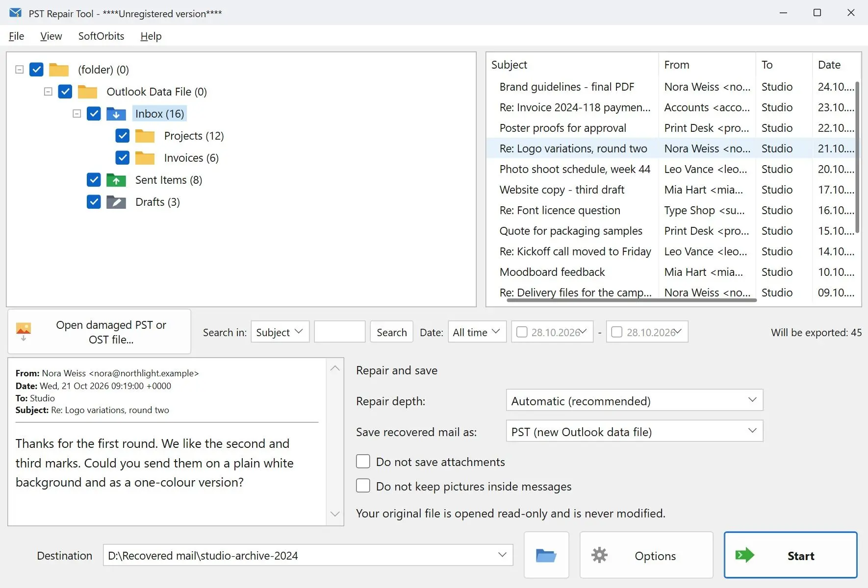This screenshot has width=868, height=588.
Task: Open the 'Search in' Subject dropdown
Action: tap(280, 332)
